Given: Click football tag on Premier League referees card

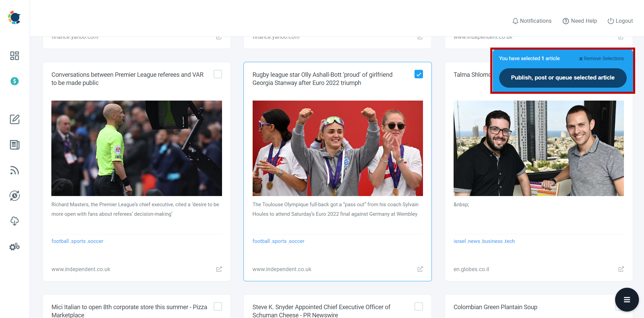Looking at the screenshot, I should pyautogui.click(x=60, y=241).
